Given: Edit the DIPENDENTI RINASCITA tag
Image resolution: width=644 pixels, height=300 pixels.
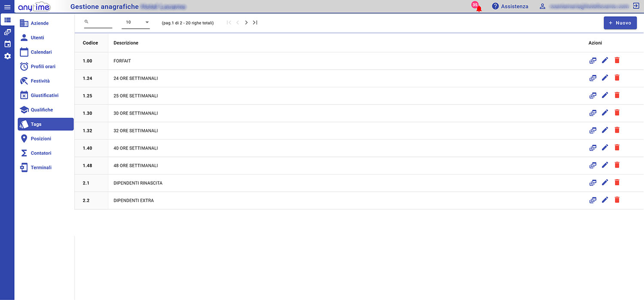Looking at the screenshot, I should (x=605, y=183).
